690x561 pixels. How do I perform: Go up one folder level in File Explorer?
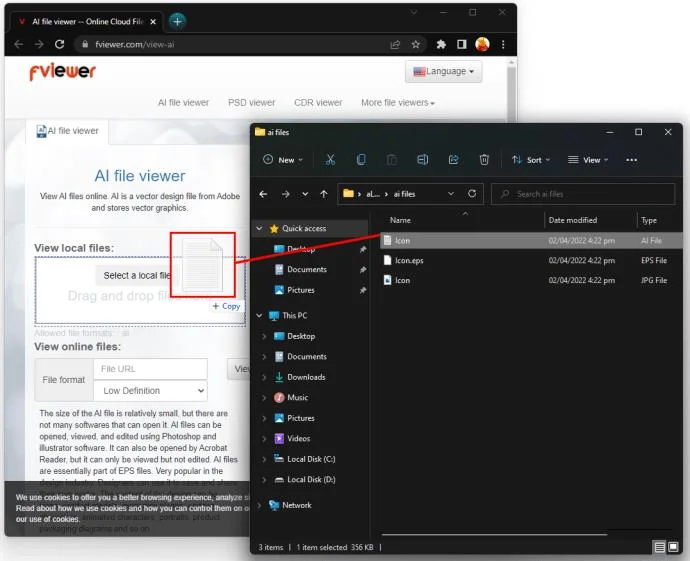coord(324,194)
